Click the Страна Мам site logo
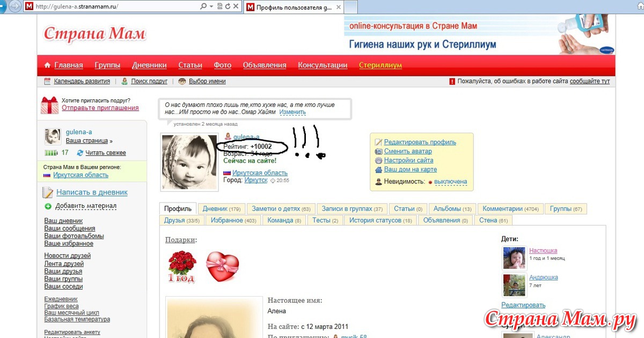The width and height of the screenshot is (644, 338). pyautogui.click(x=94, y=33)
